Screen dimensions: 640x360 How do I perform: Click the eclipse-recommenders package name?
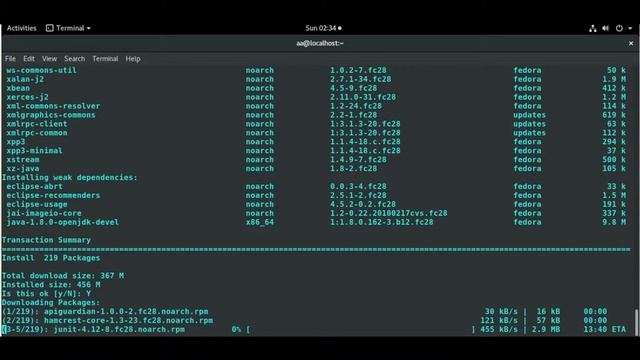tap(53, 196)
